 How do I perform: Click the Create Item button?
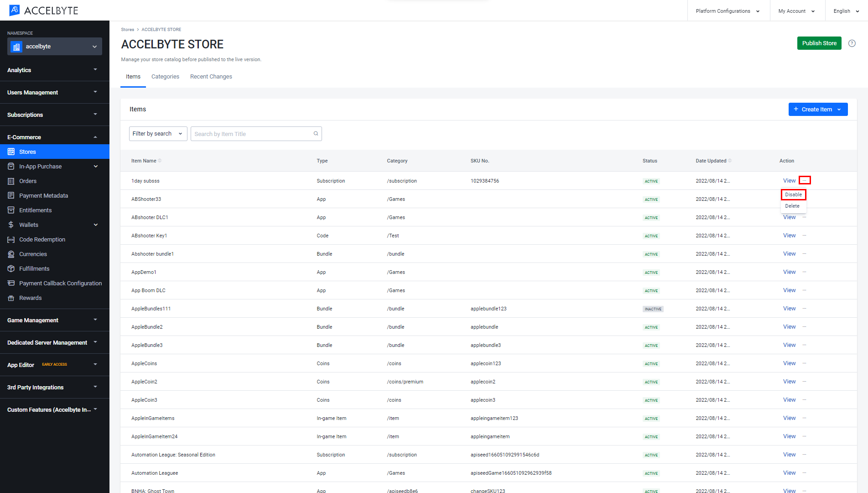pos(818,110)
